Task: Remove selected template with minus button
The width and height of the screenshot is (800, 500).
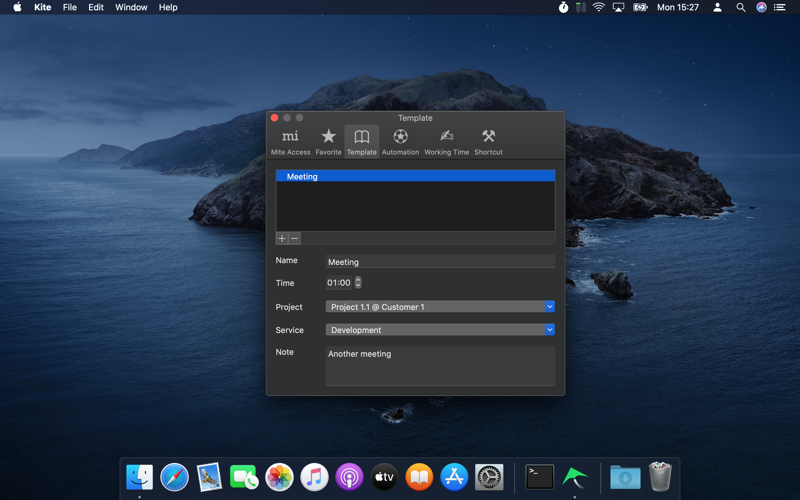Action: tap(294, 239)
